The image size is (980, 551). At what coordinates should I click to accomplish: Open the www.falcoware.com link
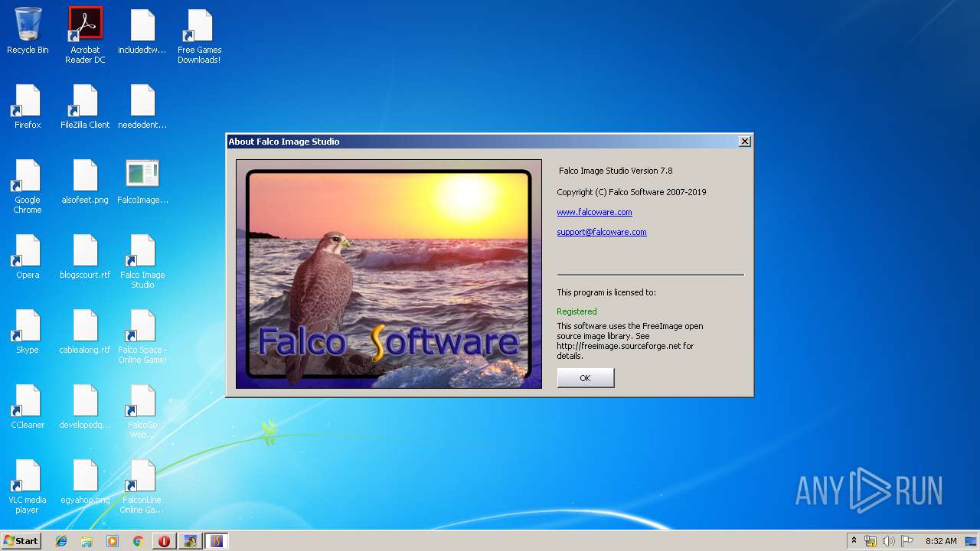(x=594, y=212)
